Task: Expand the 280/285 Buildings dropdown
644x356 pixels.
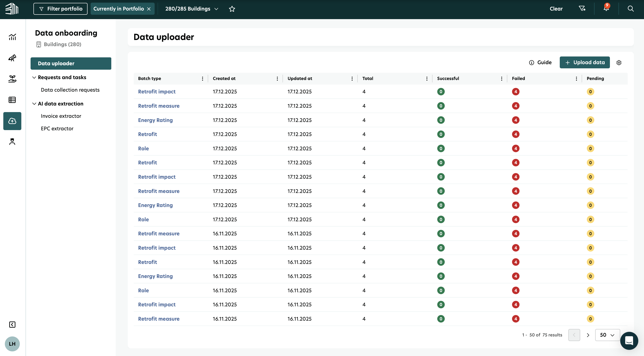Action: (192, 9)
